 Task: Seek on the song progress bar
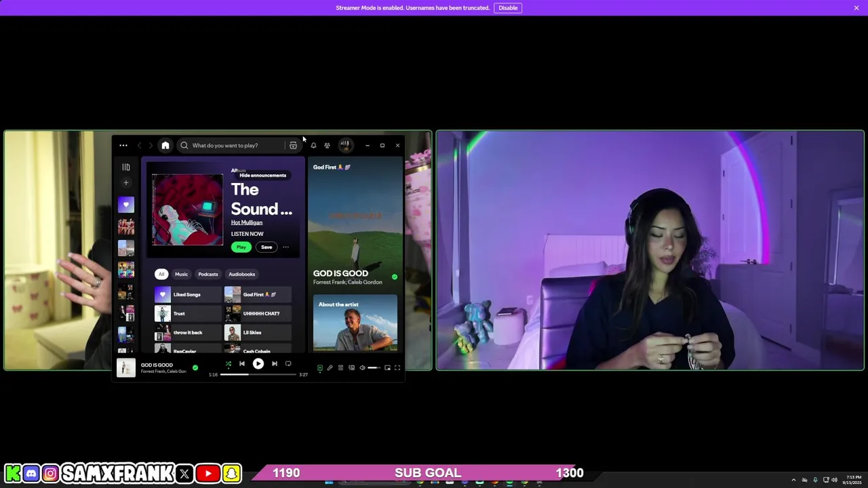[258, 374]
